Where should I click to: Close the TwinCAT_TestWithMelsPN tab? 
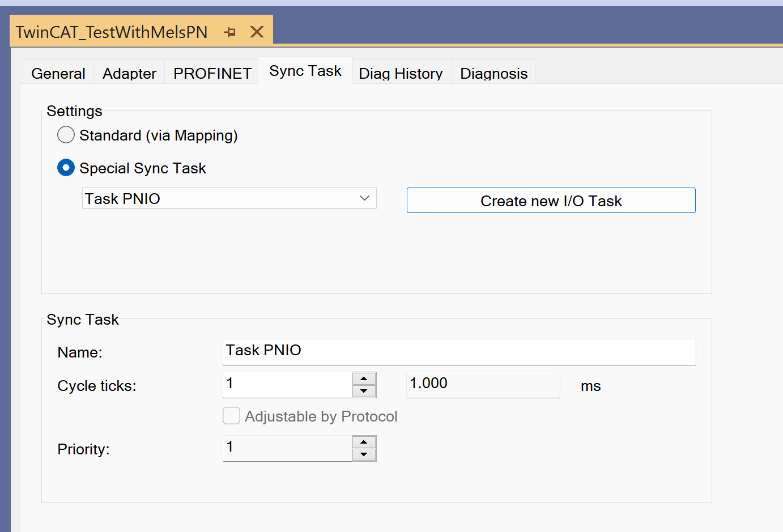point(257,32)
